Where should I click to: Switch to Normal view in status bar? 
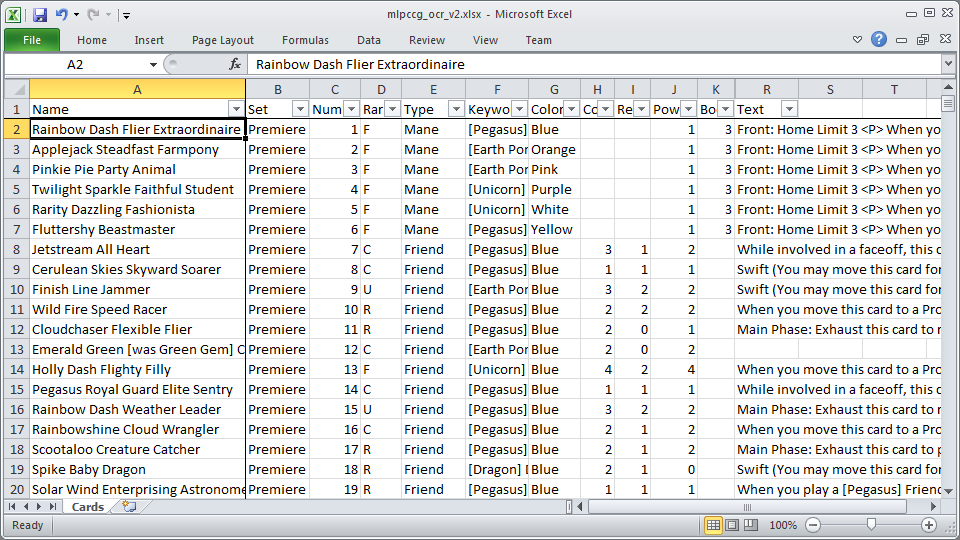pyautogui.click(x=713, y=525)
